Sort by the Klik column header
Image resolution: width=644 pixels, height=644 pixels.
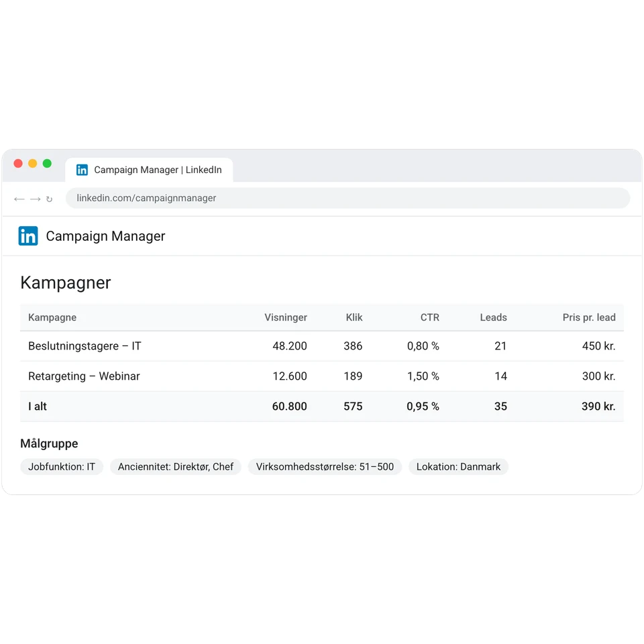click(x=354, y=317)
